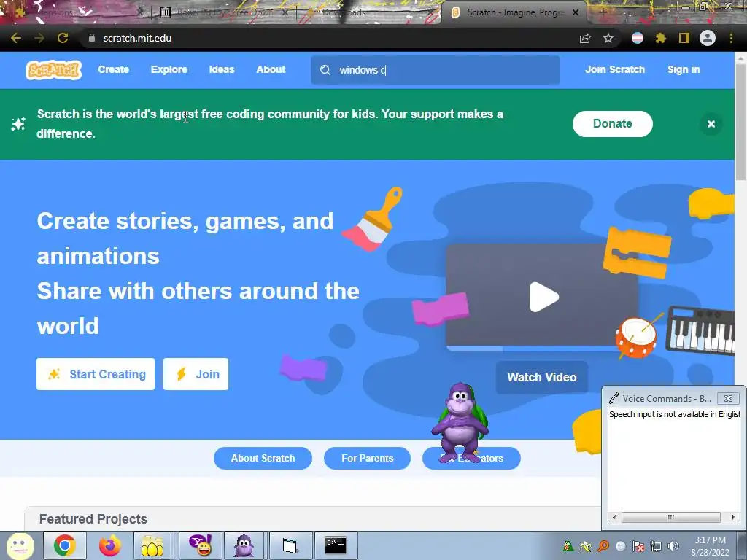
Task: Click the Voice Commands scroll left arrow
Action: pos(614,517)
